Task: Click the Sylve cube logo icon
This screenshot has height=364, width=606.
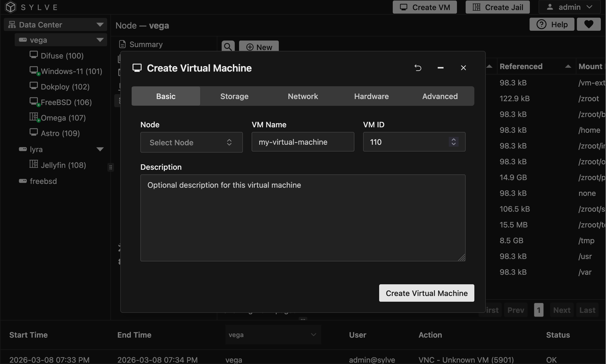Action: pos(10,7)
